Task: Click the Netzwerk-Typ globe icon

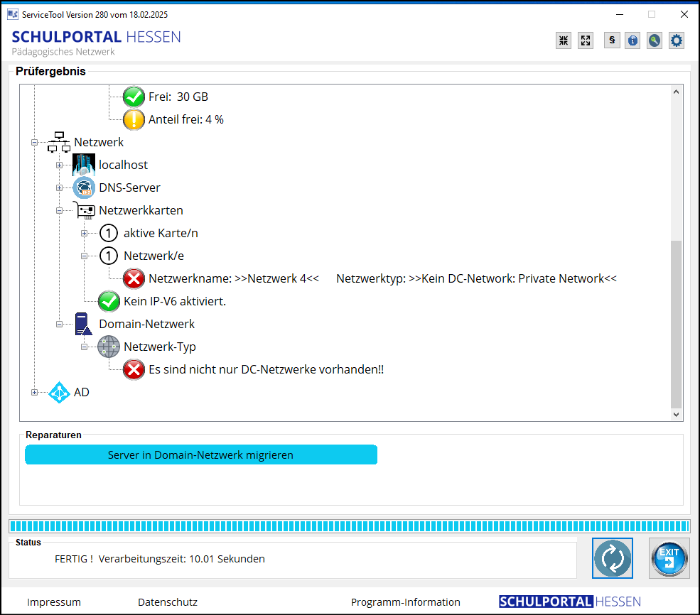Action: tap(109, 347)
